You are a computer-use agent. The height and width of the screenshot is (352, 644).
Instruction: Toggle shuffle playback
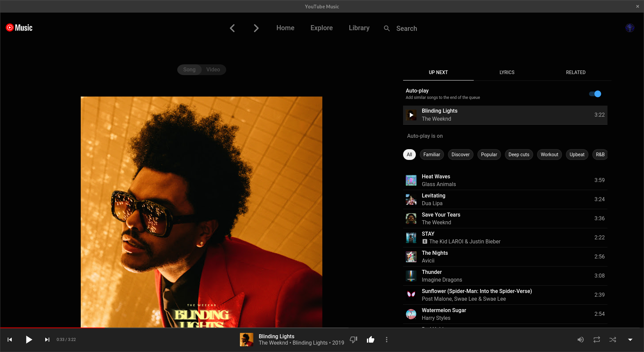point(613,339)
